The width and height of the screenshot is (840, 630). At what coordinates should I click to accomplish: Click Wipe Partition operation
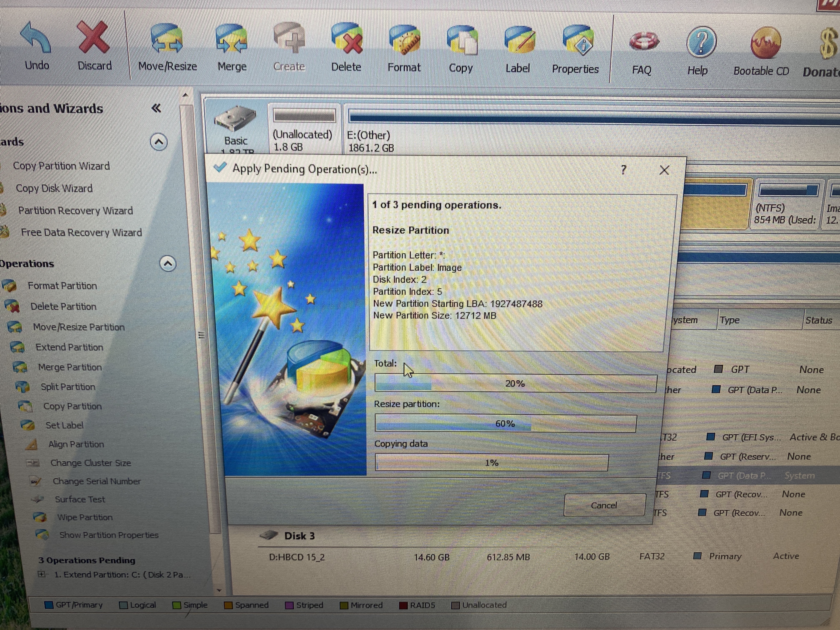pos(85,517)
